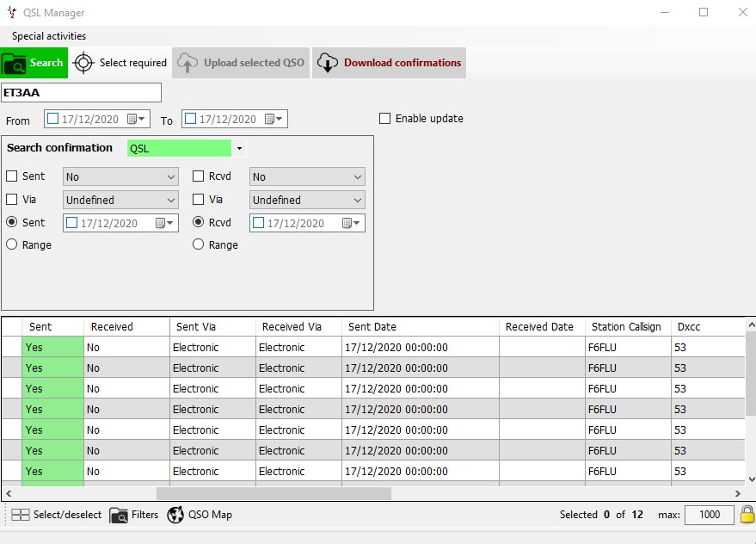Expand the Rcvd status No dropdown
Image resolution: width=756 pixels, height=544 pixels.
[307, 176]
